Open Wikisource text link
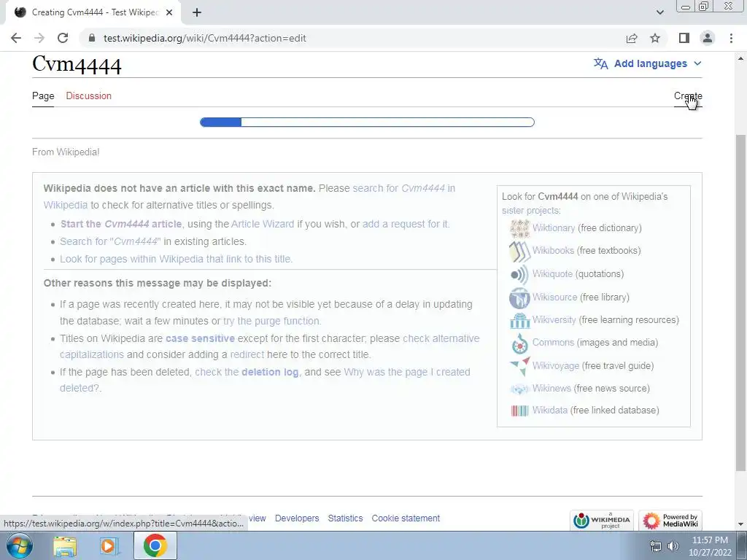The width and height of the screenshot is (747, 560). click(554, 297)
